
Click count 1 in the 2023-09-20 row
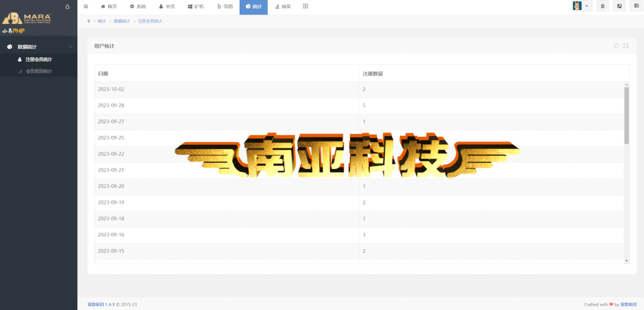coord(364,186)
